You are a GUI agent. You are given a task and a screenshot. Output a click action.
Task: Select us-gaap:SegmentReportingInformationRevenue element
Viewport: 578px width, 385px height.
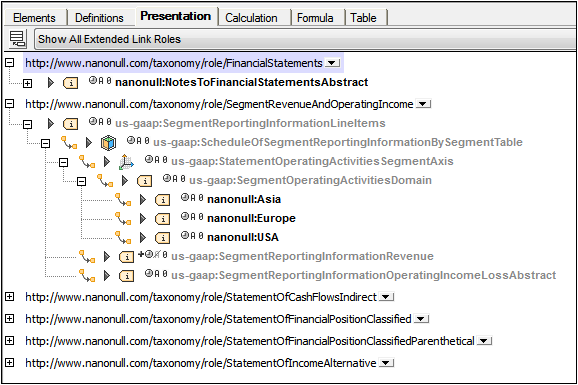(302, 256)
